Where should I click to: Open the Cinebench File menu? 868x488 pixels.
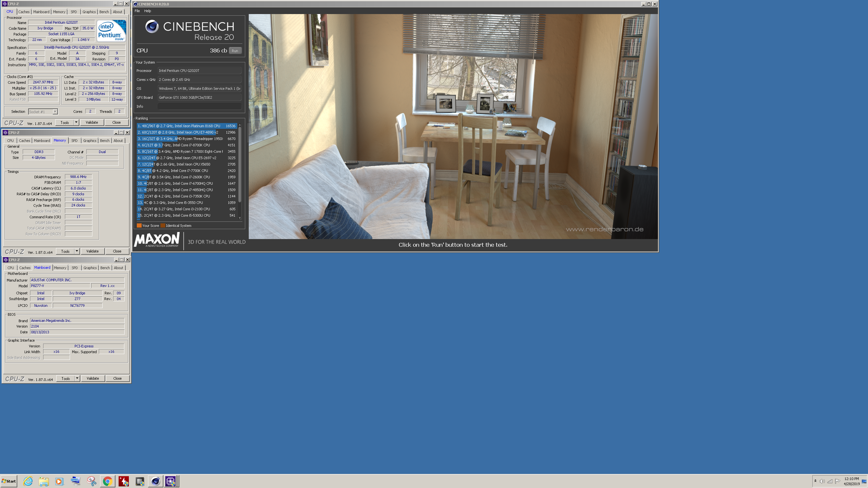(x=137, y=11)
